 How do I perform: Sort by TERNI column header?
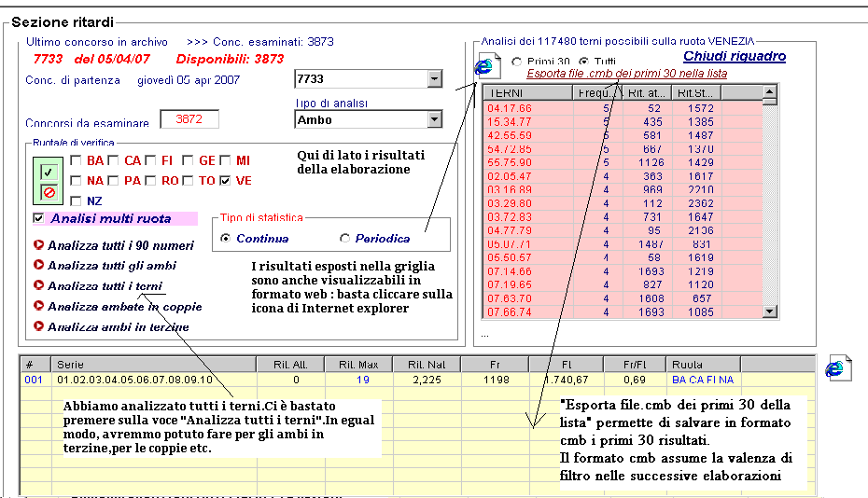[x=528, y=93]
